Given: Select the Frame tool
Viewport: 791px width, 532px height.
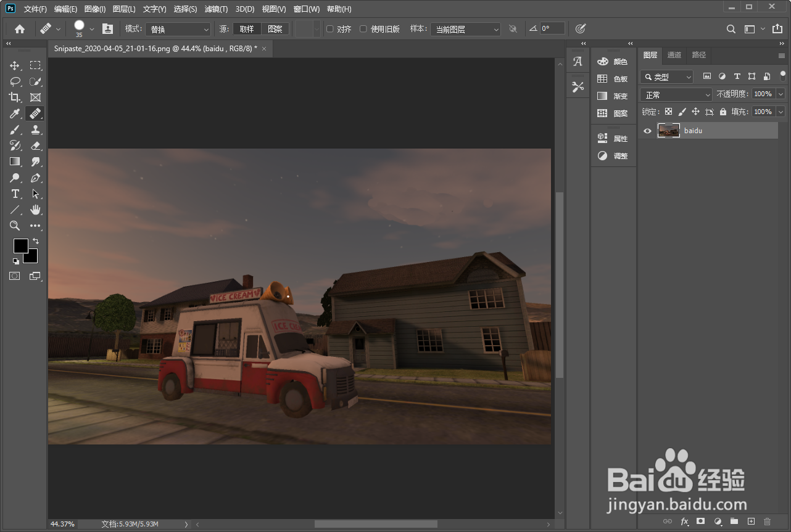Looking at the screenshot, I should [x=36, y=97].
